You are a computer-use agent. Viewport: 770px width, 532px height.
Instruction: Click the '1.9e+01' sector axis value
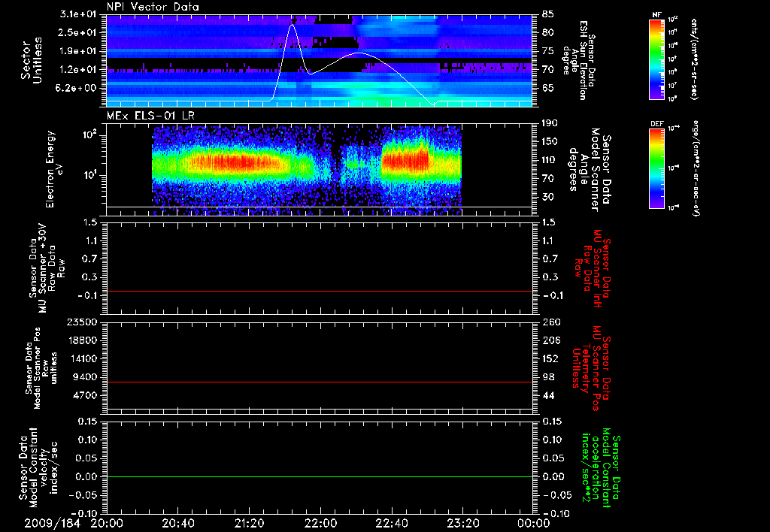coord(78,51)
